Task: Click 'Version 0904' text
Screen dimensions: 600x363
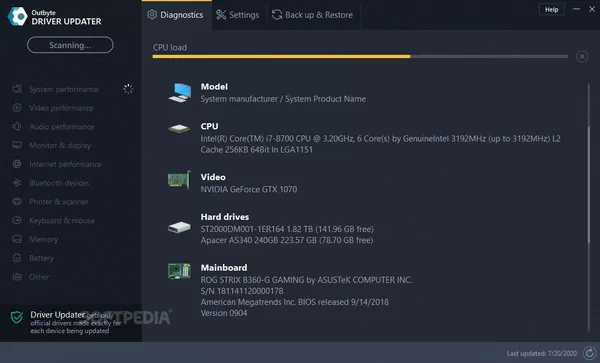Action: tap(224, 313)
